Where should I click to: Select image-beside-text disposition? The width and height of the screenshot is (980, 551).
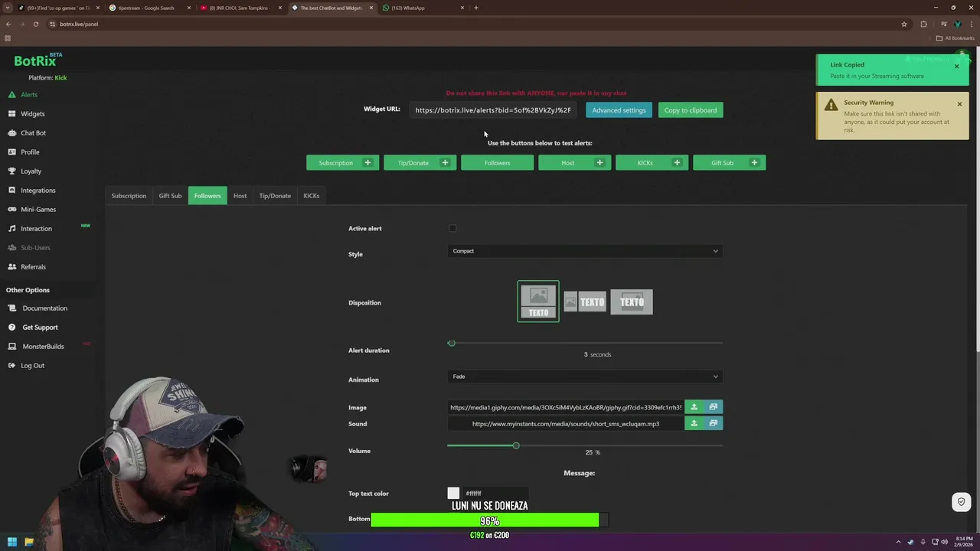tap(585, 302)
